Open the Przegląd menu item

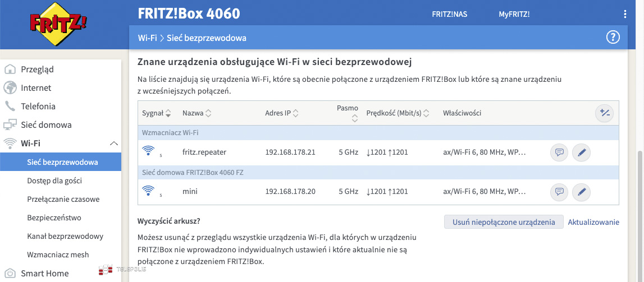37,70
